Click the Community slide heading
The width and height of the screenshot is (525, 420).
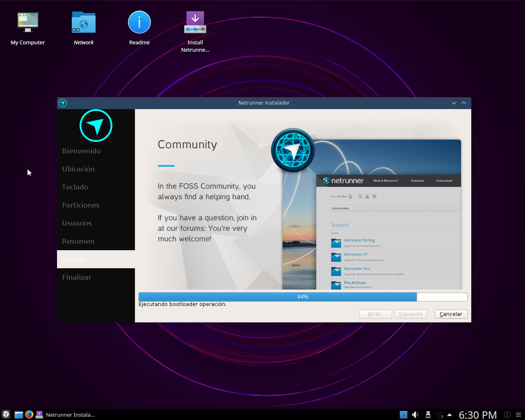[187, 144]
